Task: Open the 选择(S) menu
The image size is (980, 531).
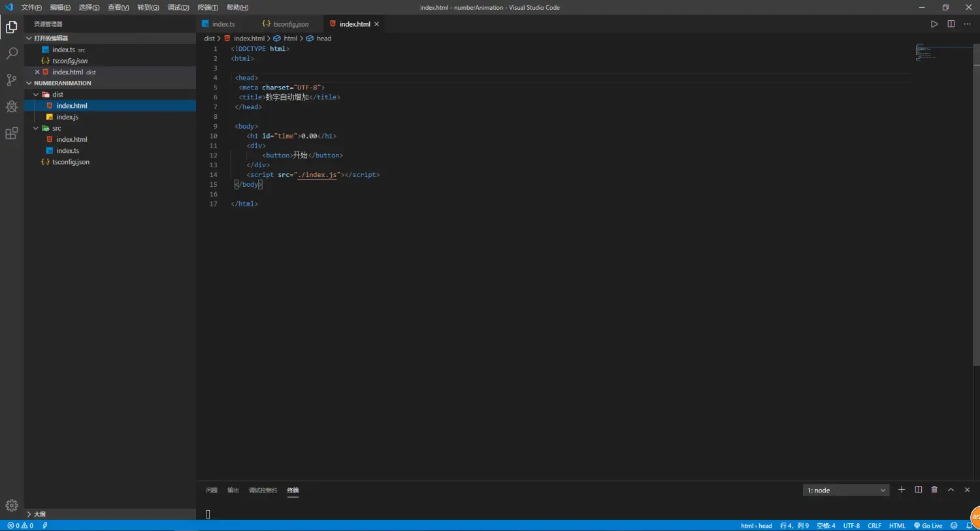Action: point(89,7)
